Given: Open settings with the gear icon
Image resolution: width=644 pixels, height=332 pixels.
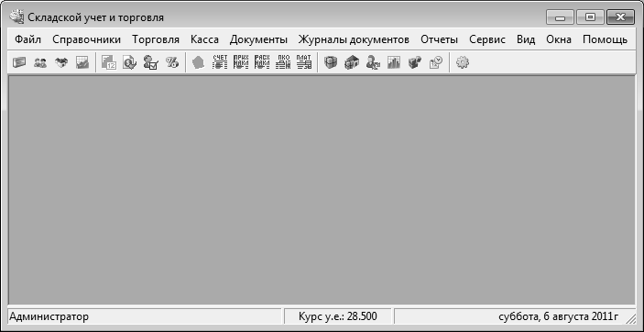Looking at the screenshot, I should click(463, 63).
